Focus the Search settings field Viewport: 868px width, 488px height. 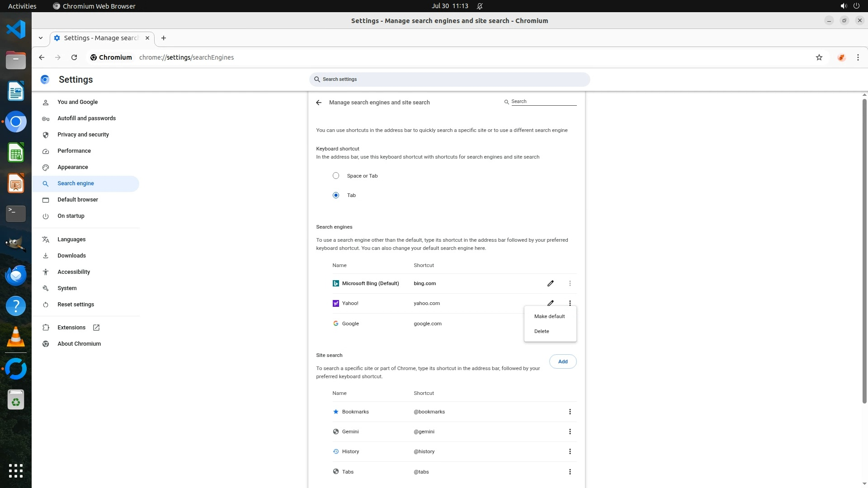450,79
